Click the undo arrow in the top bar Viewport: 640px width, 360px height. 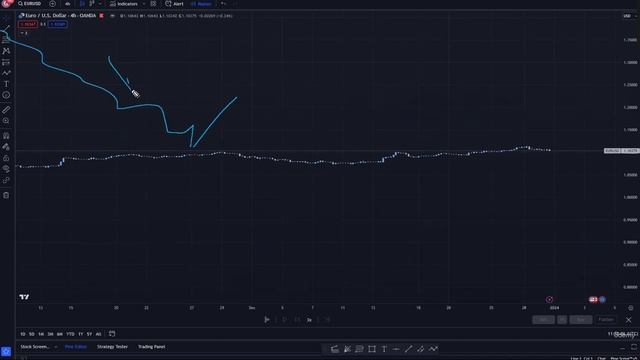(223, 4)
